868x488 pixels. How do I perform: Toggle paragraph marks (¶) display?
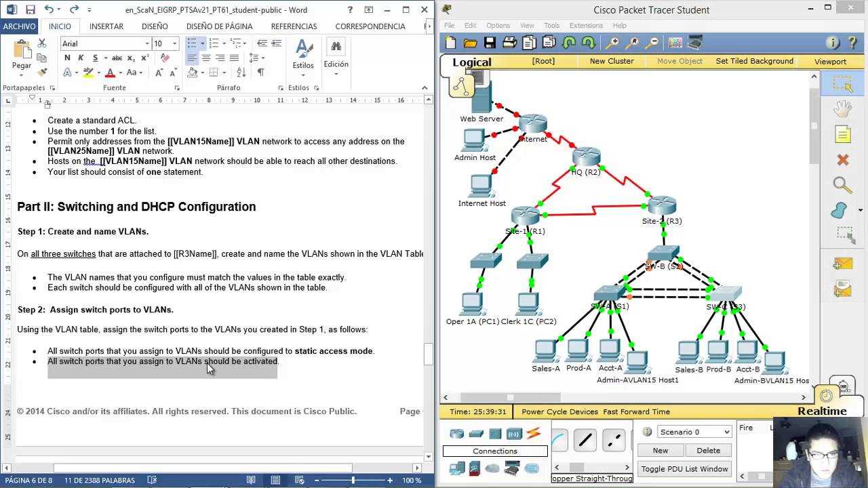click(x=261, y=72)
